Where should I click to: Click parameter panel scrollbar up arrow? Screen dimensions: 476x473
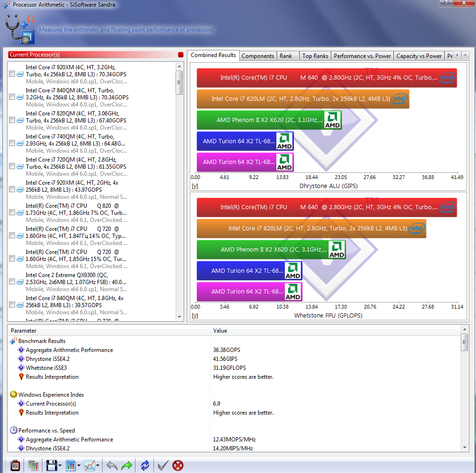(464, 329)
